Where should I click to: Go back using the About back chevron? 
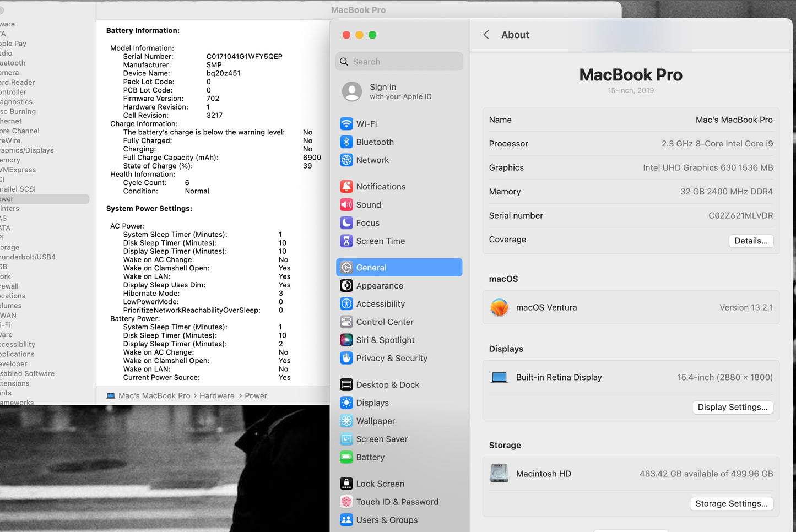(x=486, y=35)
